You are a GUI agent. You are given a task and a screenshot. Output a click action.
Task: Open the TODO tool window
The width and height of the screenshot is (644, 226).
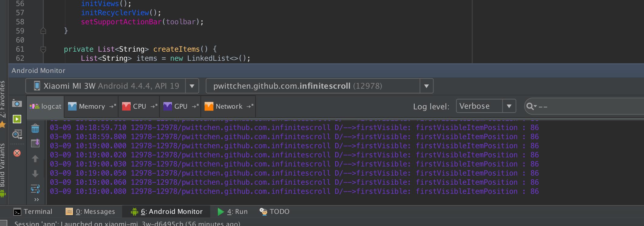click(x=274, y=211)
